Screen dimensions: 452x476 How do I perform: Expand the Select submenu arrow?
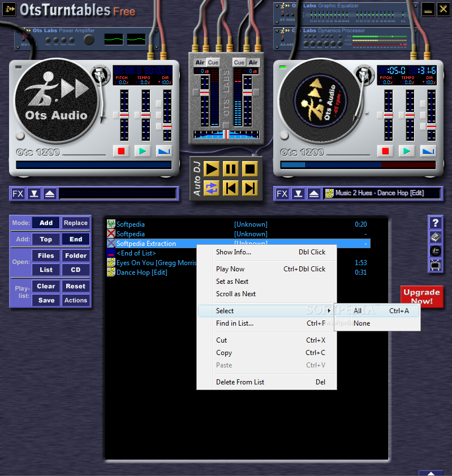click(x=329, y=310)
